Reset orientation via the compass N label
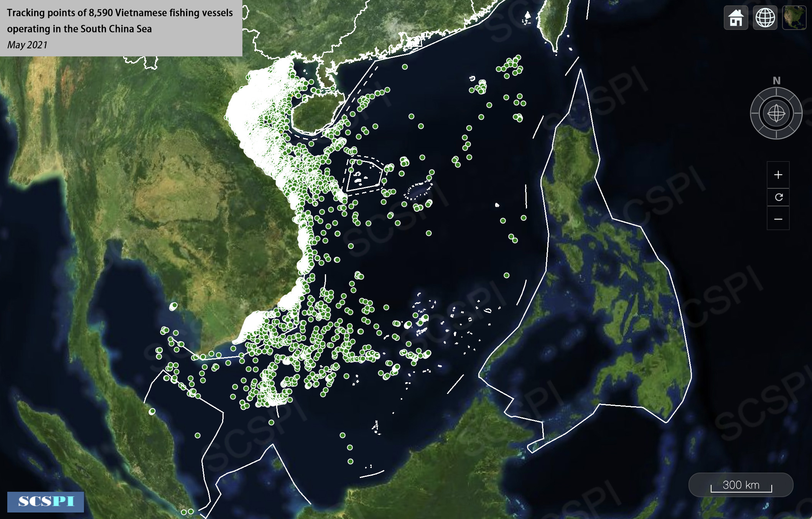The height and width of the screenshot is (519, 812). (776, 81)
